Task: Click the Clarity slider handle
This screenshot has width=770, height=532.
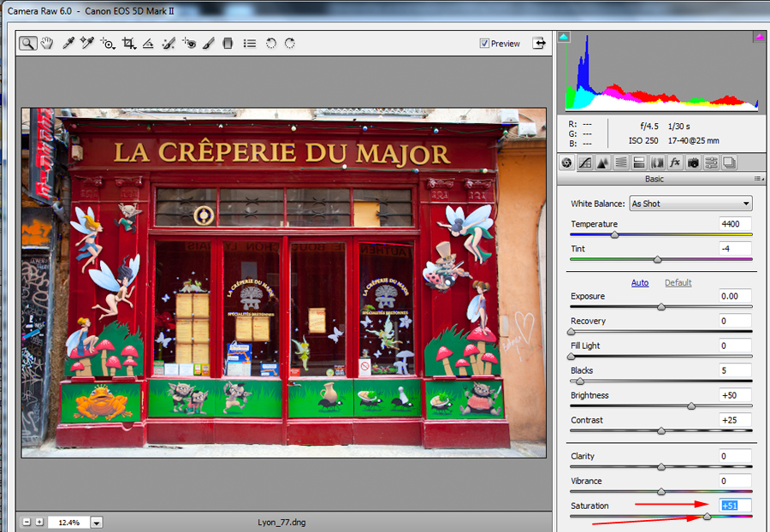Action: coord(661,467)
